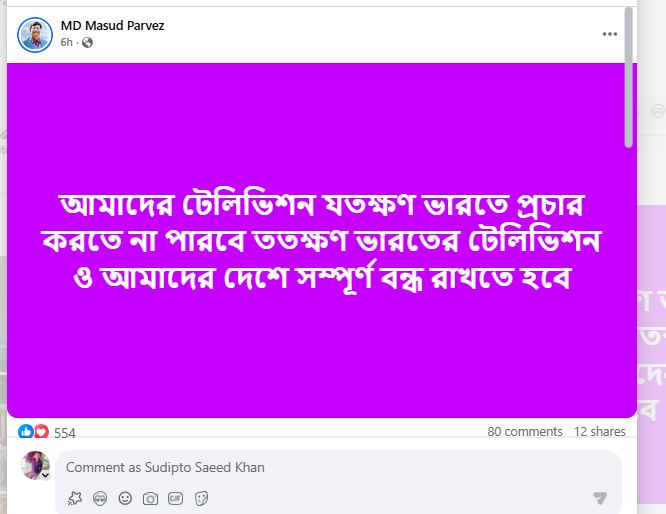Click the vertical scrollbar thumb of post dialog
The height and width of the screenshot is (514, 666).
pyautogui.click(x=629, y=77)
